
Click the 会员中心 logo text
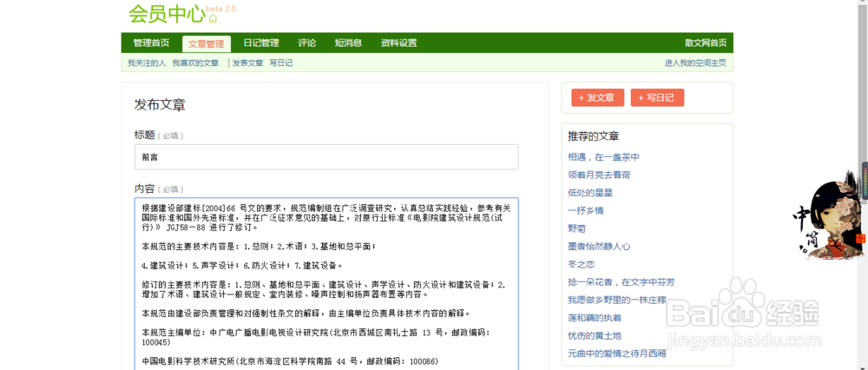pyautogui.click(x=167, y=14)
